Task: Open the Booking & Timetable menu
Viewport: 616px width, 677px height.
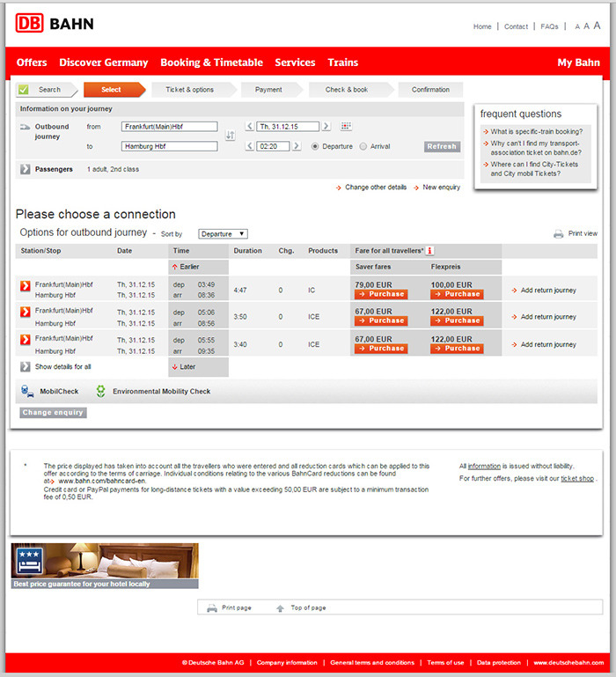Action: point(211,63)
